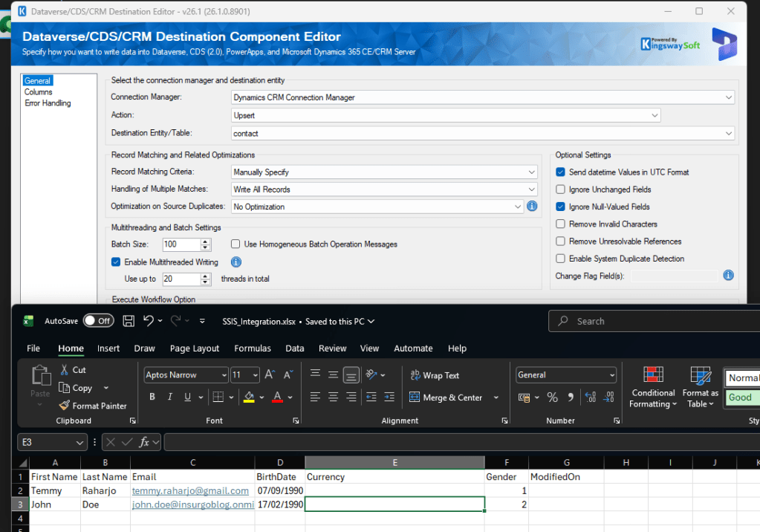Expand the Name Box dropdown showing E3

(x=79, y=442)
